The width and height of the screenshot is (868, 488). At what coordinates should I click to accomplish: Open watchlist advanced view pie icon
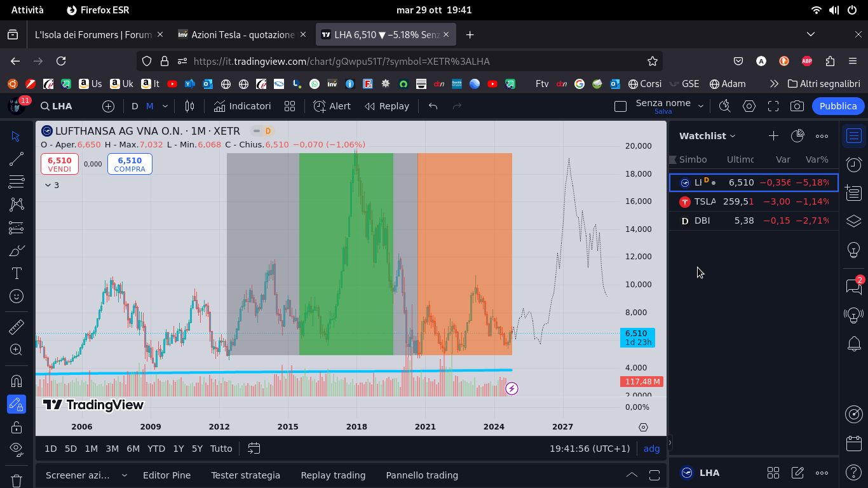click(x=797, y=136)
